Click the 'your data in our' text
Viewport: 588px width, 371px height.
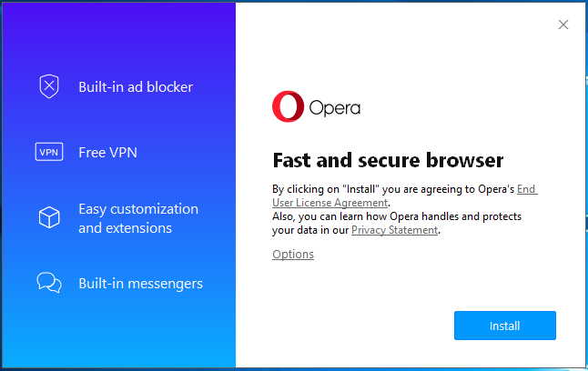(x=310, y=230)
